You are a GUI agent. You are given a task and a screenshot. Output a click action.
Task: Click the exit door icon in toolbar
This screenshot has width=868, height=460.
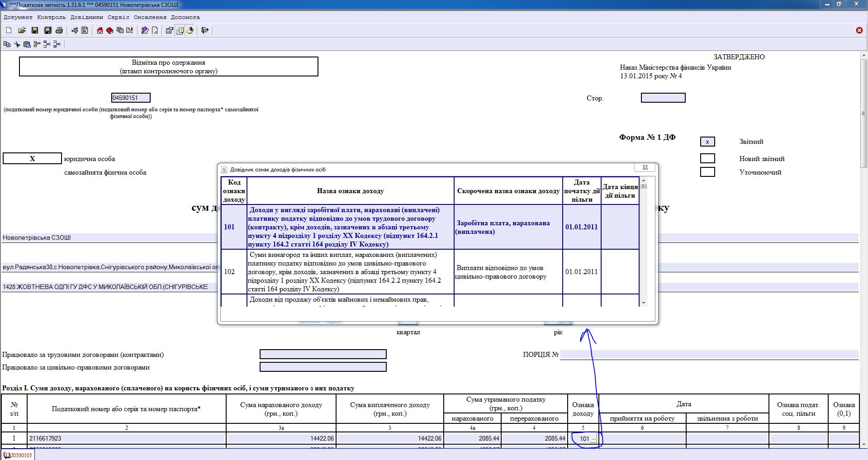[205, 30]
